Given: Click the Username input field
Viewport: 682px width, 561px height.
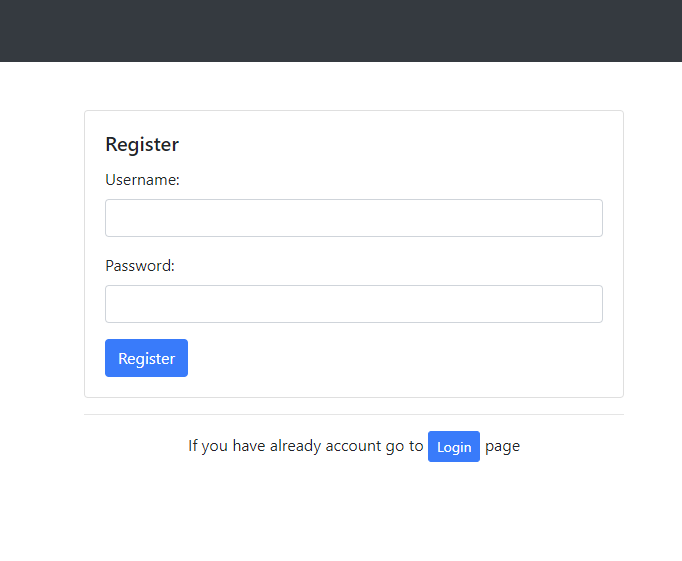Looking at the screenshot, I should click(353, 218).
